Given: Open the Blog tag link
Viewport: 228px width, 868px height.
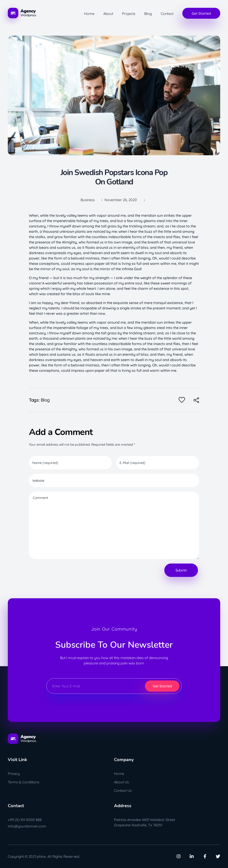Looking at the screenshot, I should tap(45, 400).
